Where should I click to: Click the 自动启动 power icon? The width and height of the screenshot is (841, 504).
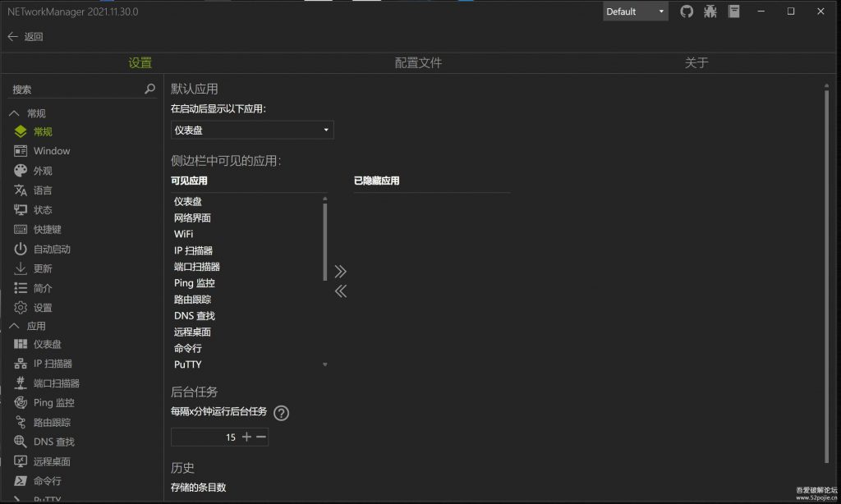pyautogui.click(x=21, y=249)
